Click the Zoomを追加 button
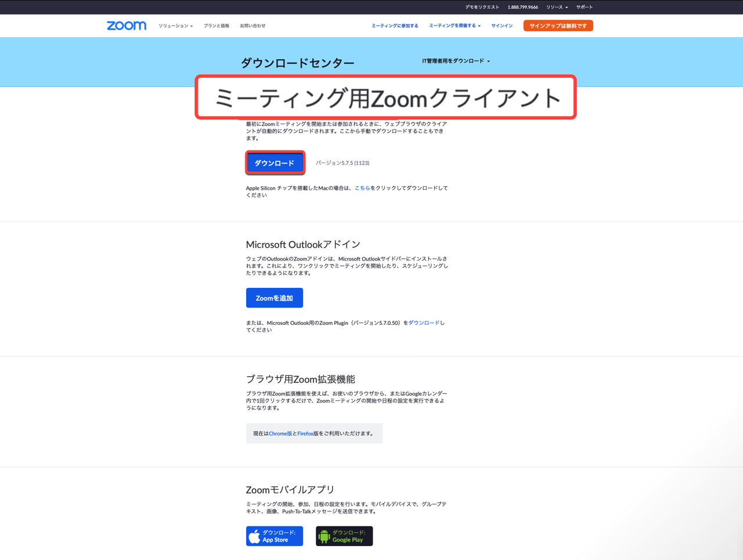The height and width of the screenshot is (560, 743). click(275, 298)
